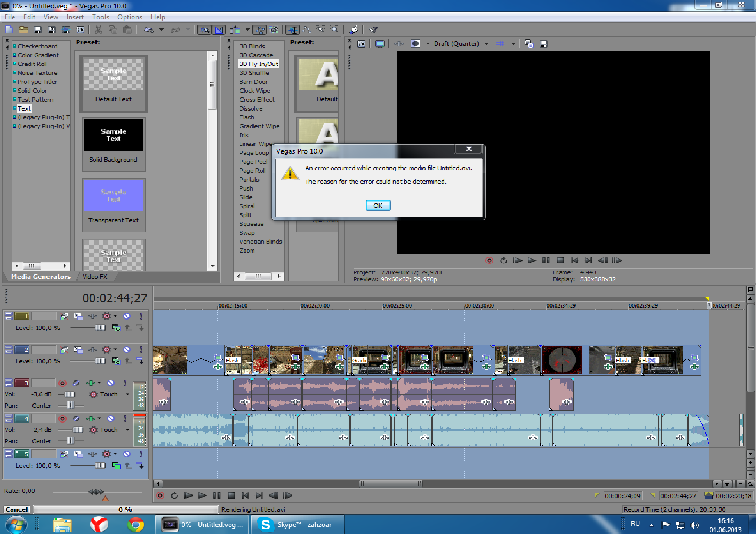
Task: Open Google Chrome from the taskbar
Action: (135, 525)
